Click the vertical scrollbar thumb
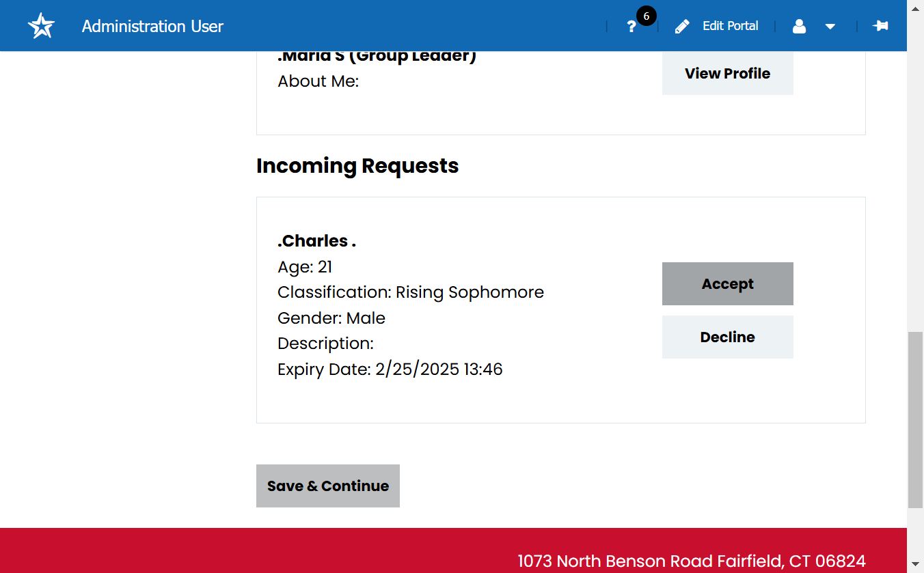 click(915, 420)
